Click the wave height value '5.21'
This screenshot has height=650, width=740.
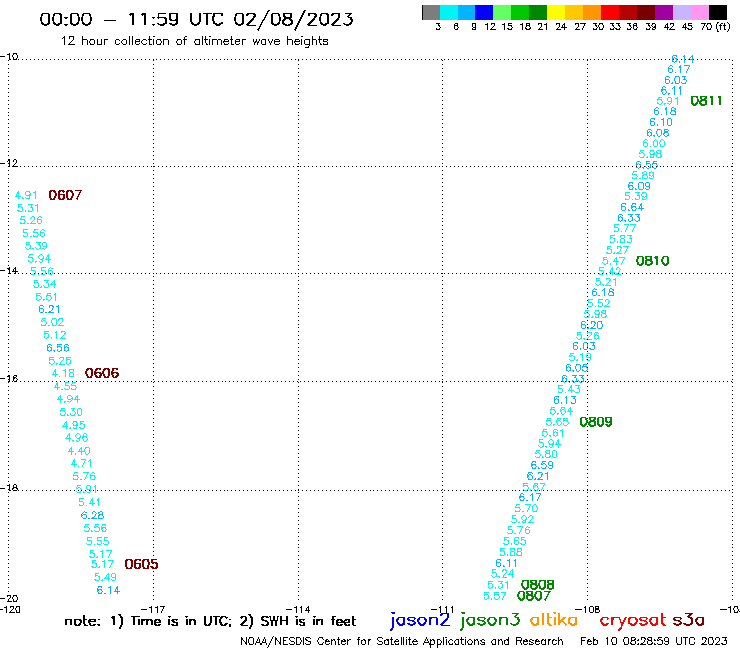click(x=606, y=282)
